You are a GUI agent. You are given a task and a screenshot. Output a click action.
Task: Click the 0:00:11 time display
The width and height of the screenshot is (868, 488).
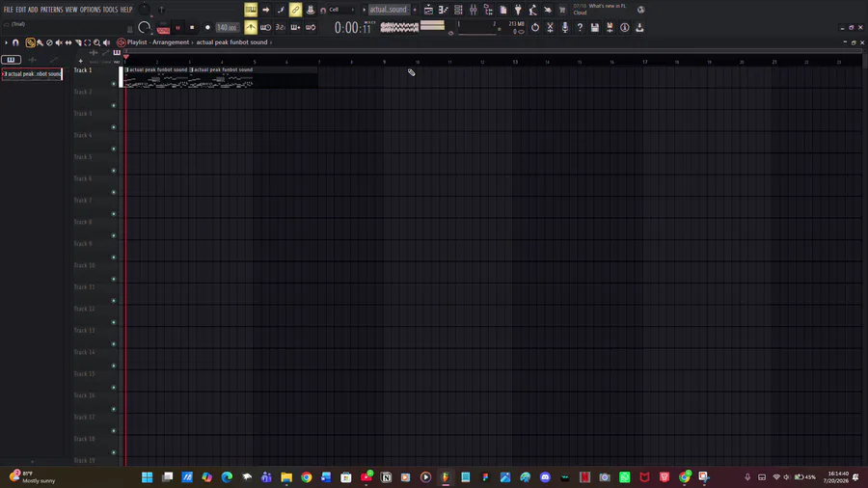(353, 28)
